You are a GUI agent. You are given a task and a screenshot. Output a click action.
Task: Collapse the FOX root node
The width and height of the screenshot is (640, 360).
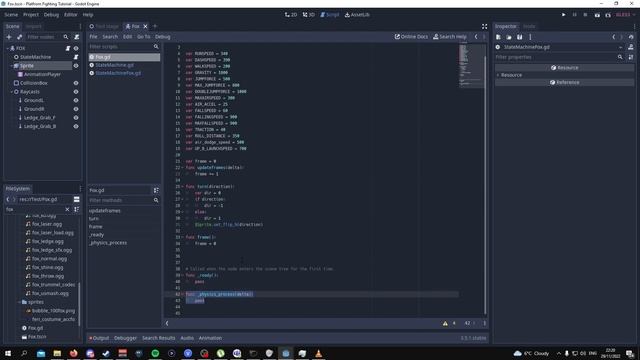click(x=7, y=48)
